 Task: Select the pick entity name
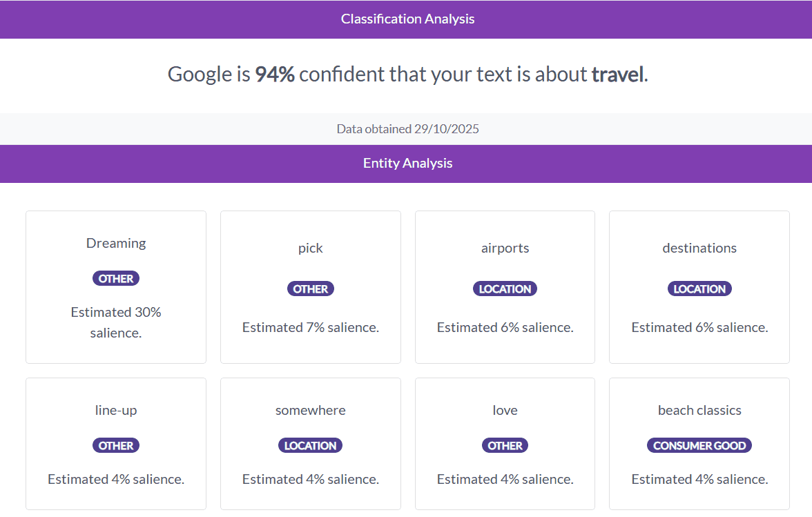click(311, 248)
